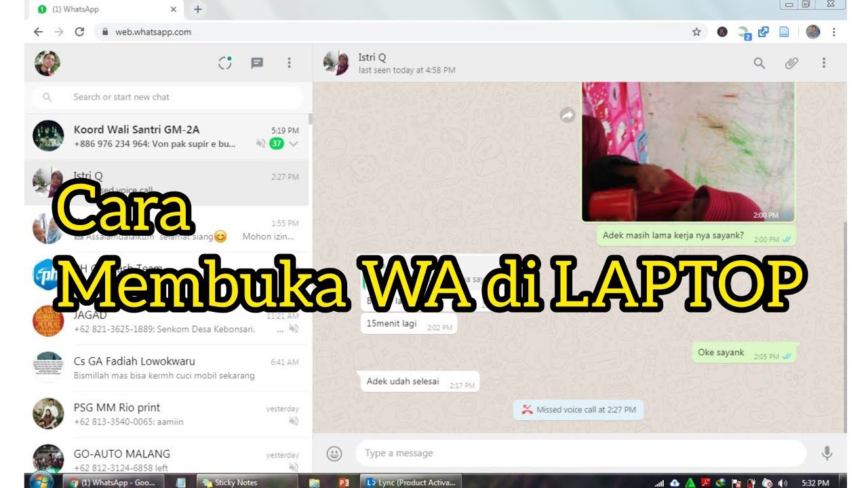Open the sent photo in the conversation
The height and width of the screenshot is (488, 868).
point(688,152)
